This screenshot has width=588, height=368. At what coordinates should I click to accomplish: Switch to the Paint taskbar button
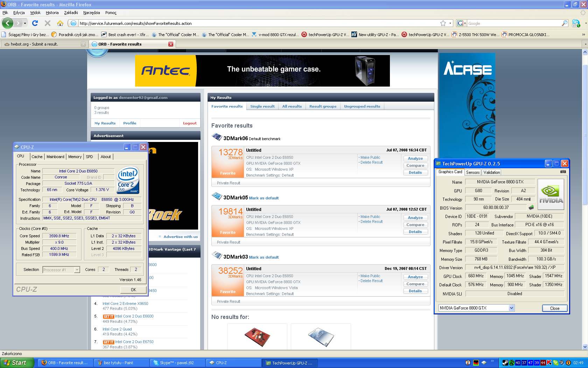pyautogui.click(x=121, y=363)
